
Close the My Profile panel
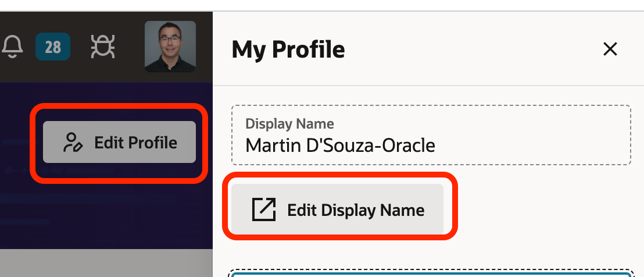tap(610, 49)
